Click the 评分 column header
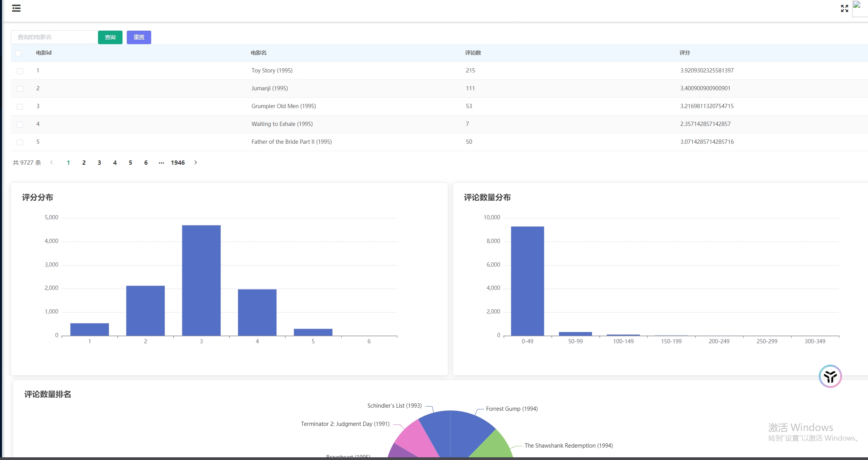868x460 pixels. coord(685,53)
